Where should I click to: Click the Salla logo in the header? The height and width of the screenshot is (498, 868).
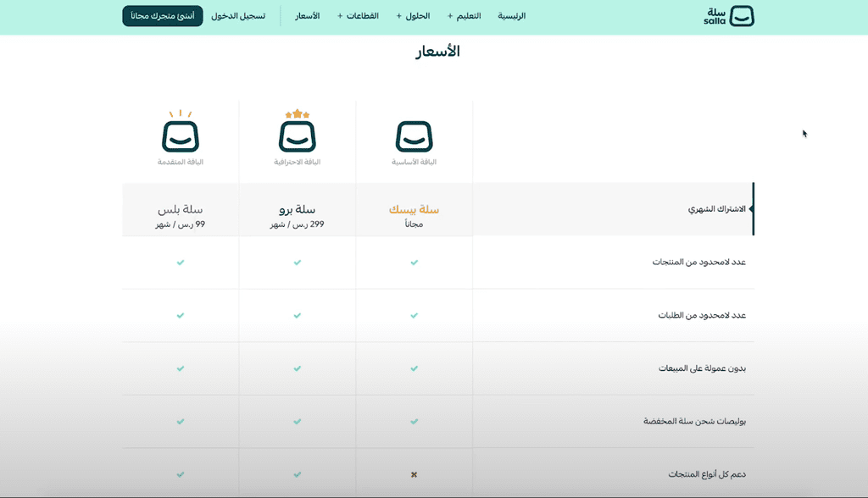[728, 16]
